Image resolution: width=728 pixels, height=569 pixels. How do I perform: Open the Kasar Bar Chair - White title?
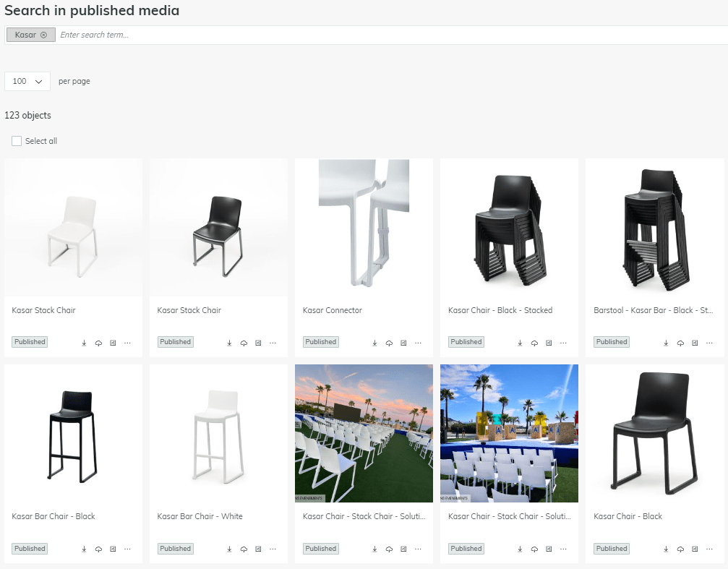pyautogui.click(x=200, y=516)
